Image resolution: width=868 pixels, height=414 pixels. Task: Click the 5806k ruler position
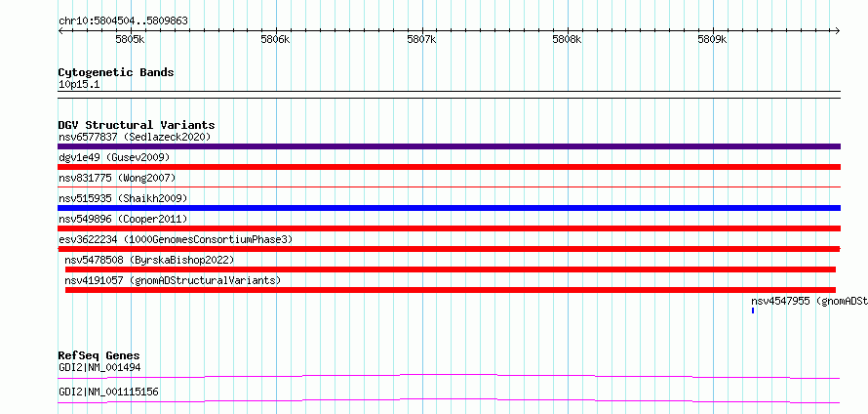click(x=276, y=39)
